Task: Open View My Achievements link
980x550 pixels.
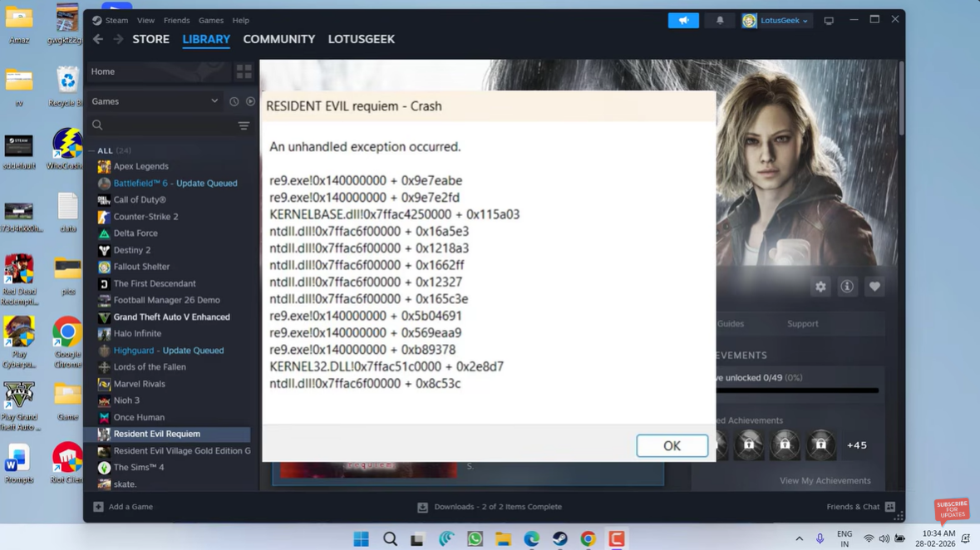Action: coord(825,481)
